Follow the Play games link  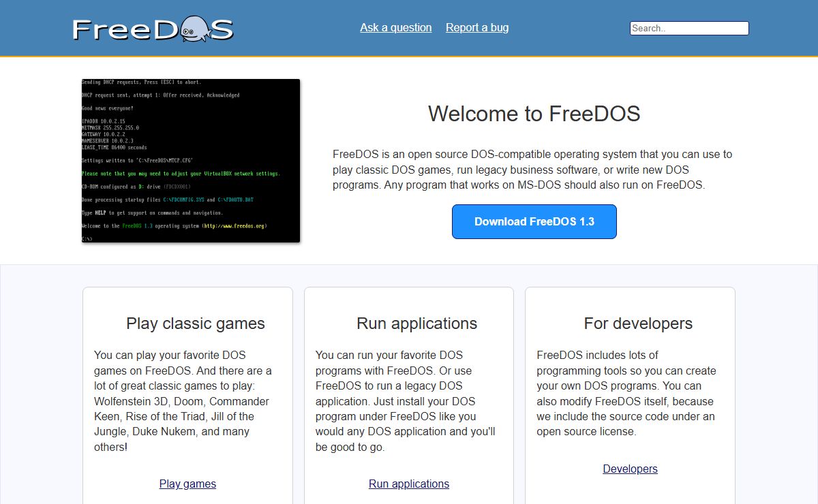[x=187, y=484]
